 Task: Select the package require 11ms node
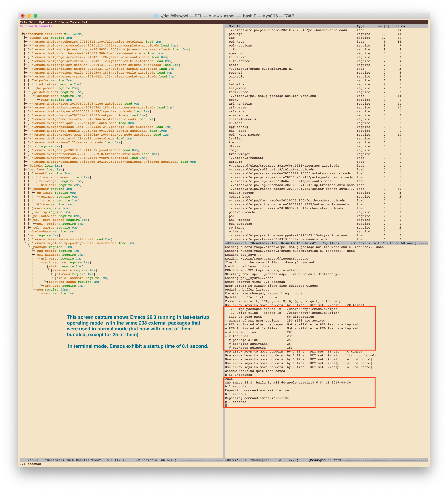[53, 247]
